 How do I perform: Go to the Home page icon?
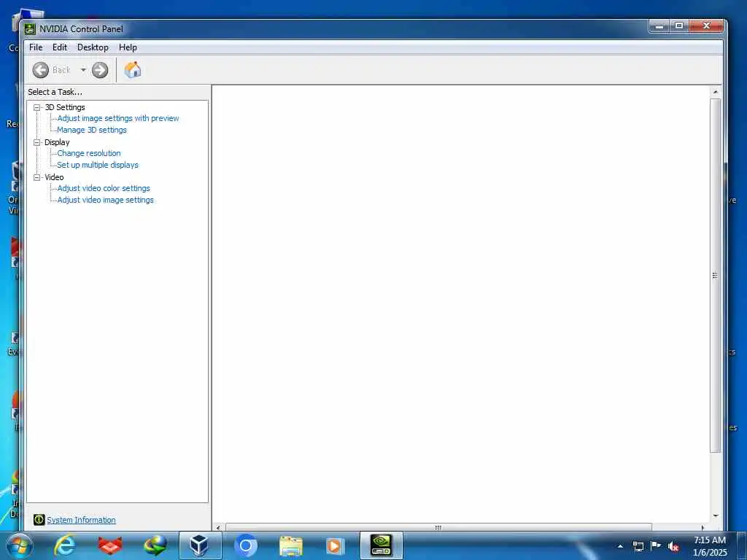tap(133, 70)
